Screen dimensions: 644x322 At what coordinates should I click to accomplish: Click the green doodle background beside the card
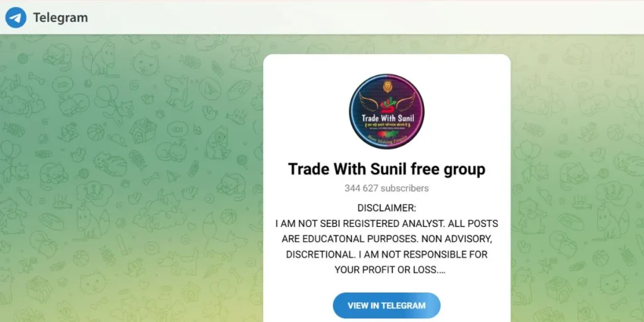click(x=131, y=177)
